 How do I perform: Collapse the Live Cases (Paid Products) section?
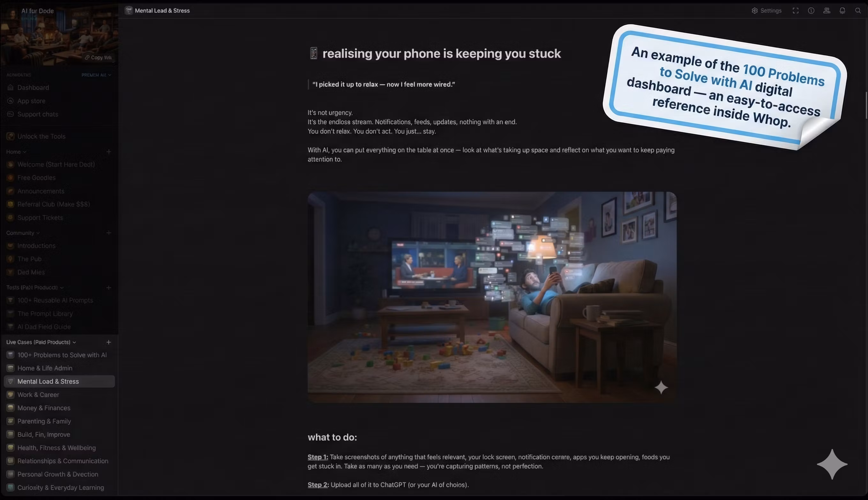coord(74,342)
